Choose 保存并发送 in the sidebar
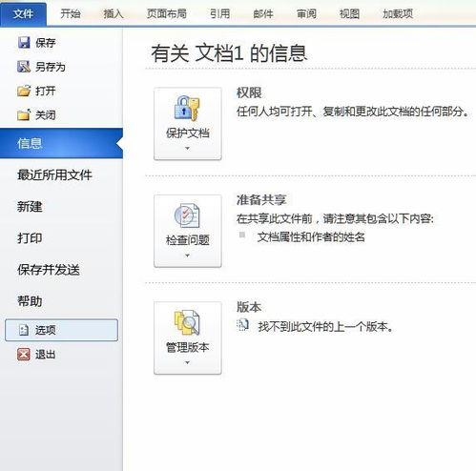Image resolution: width=476 pixels, height=471 pixels. pyautogui.click(x=49, y=270)
